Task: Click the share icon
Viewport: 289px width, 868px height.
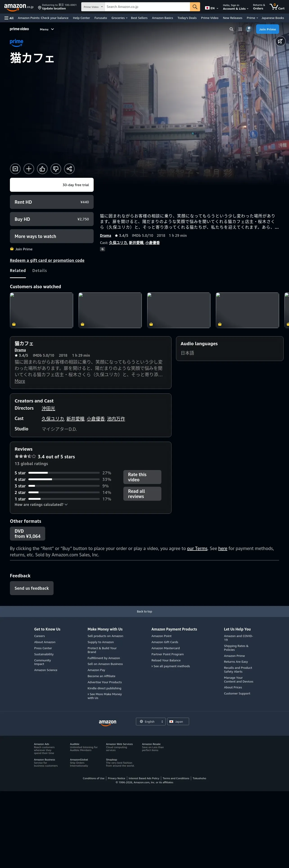Action: pos(69,169)
